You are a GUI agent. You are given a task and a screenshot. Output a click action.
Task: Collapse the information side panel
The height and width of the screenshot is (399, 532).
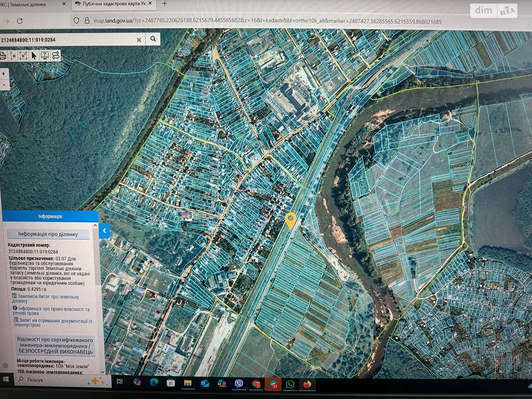(104, 231)
